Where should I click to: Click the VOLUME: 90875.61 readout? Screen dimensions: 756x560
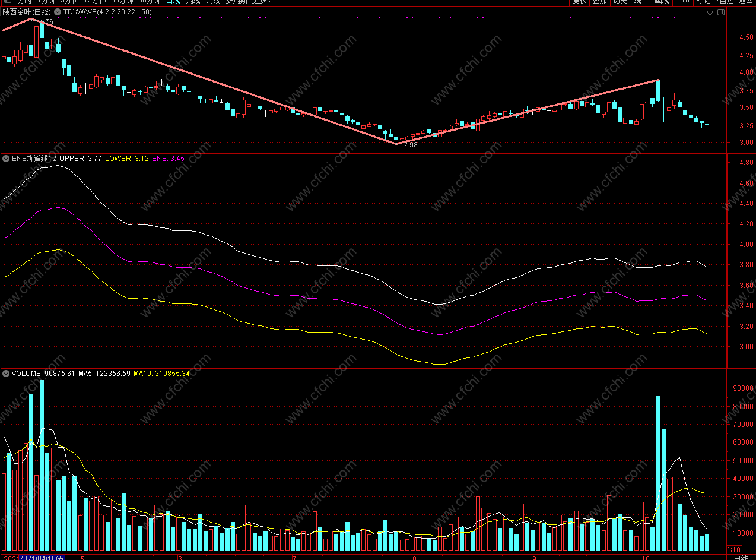[x=43, y=374]
